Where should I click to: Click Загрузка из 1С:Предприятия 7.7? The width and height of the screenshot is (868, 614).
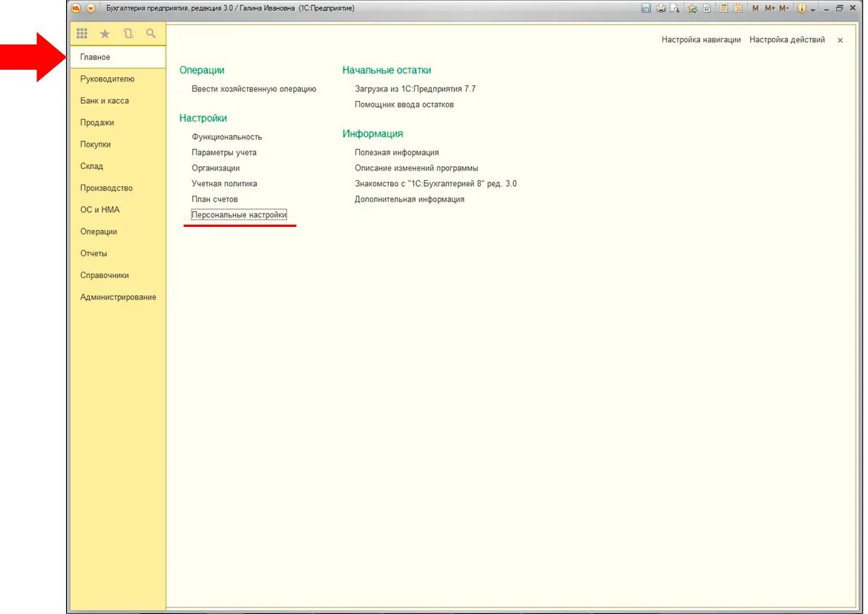click(x=415, y=89)
